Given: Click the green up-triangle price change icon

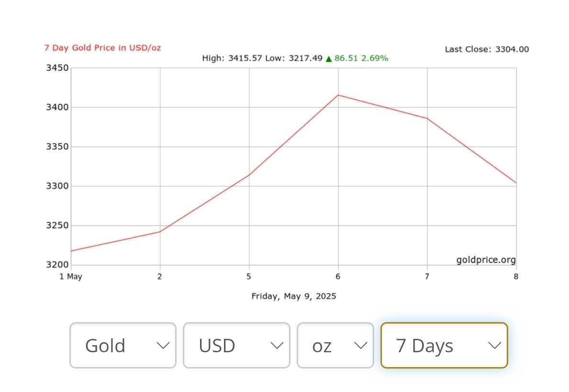Looking at the screenshot, I should click(329, 58).
